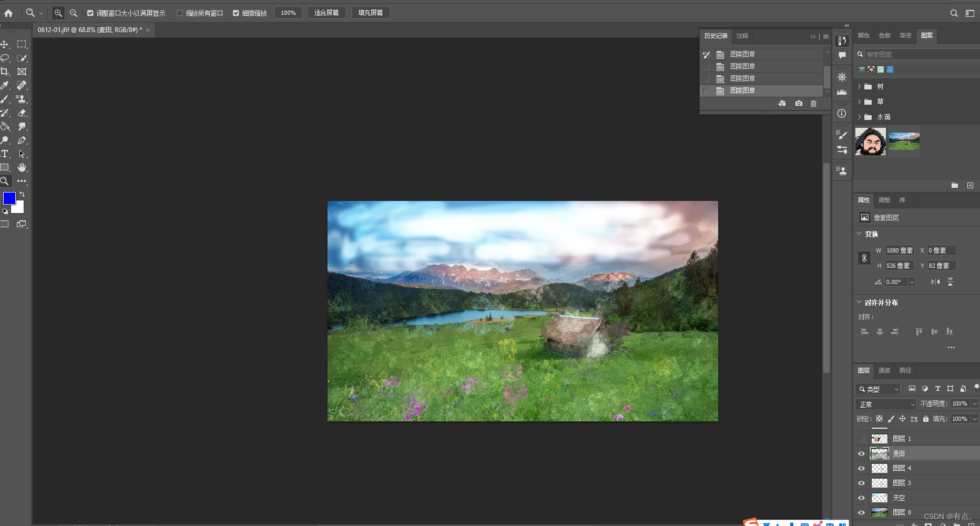This screenshot has width=980, height=526.
Task: Select the Zoom tool in toolbar
Action: click(x=5, y=181)
